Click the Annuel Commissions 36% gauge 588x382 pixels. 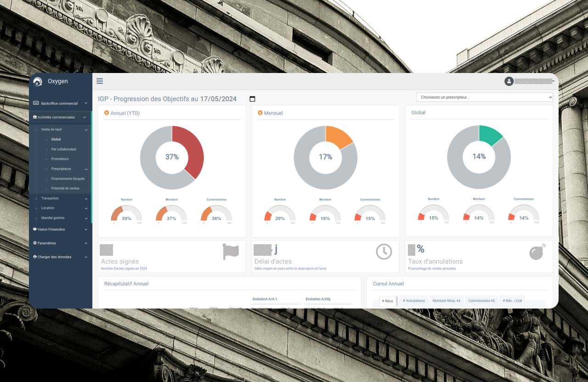tap(216, 214)
